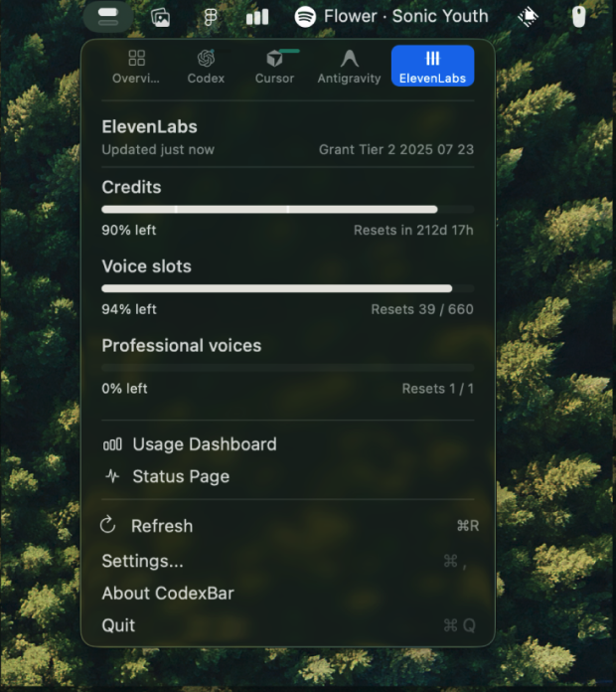The width and height of the screenshot is (616, 692).
Task: Open Settings... menu item
Action: point(288,561)
